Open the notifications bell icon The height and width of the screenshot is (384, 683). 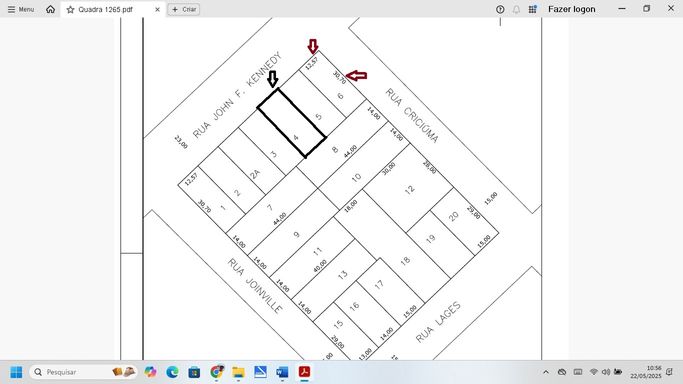pyautogui.click(x=516, y=9)
